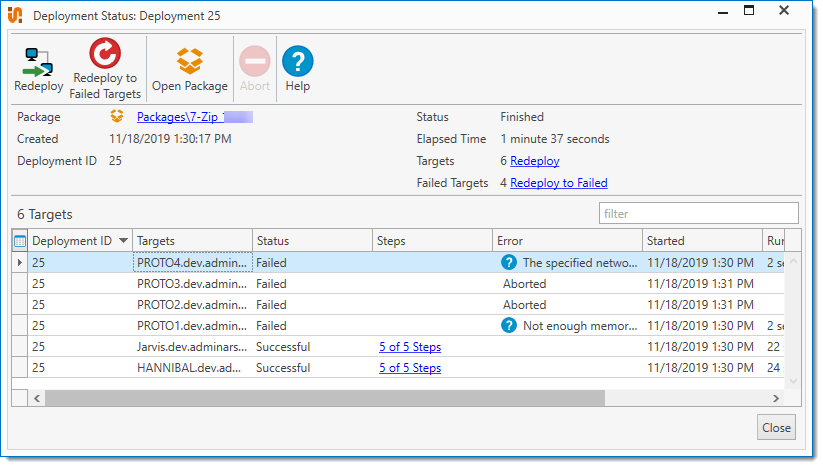Click the Redeploy to Failed Targets icon
The width and height of the screenshot is (823, 467).
104,55
